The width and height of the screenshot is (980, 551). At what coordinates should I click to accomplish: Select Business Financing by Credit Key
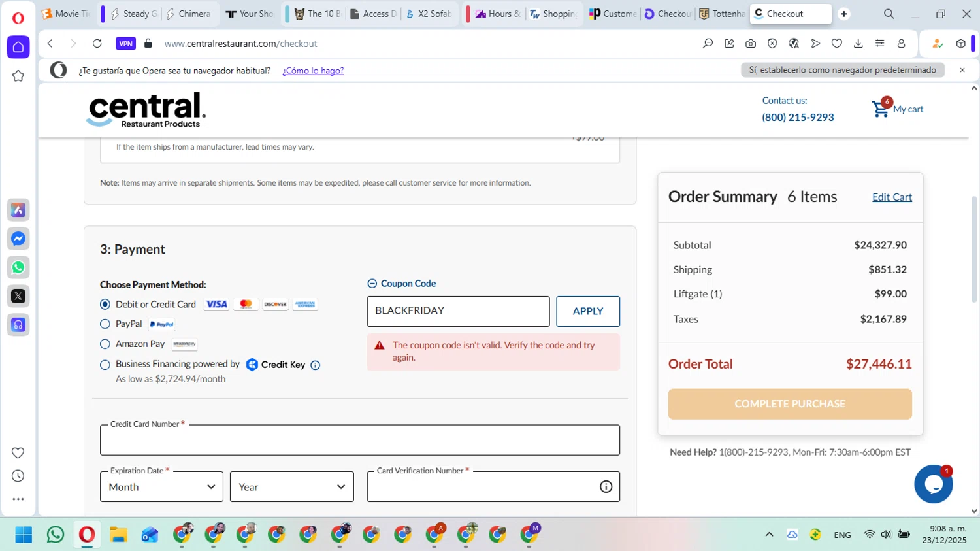pos(105,365)
